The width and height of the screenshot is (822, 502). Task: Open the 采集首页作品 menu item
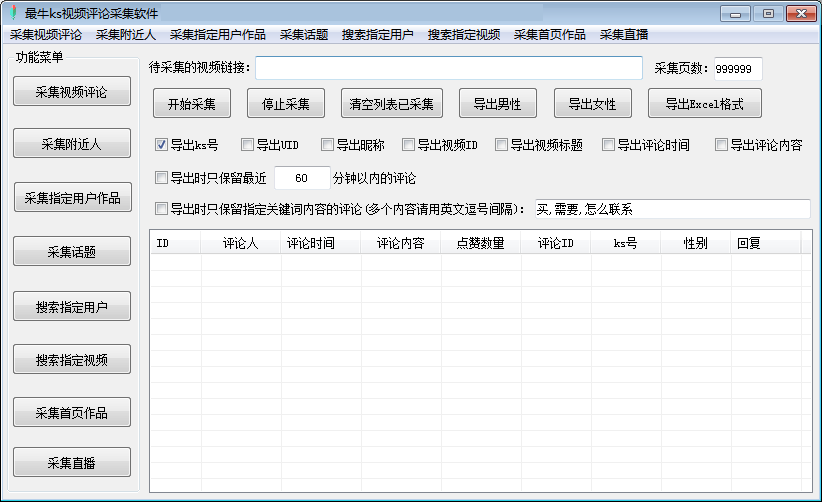(x=550, y=35)
